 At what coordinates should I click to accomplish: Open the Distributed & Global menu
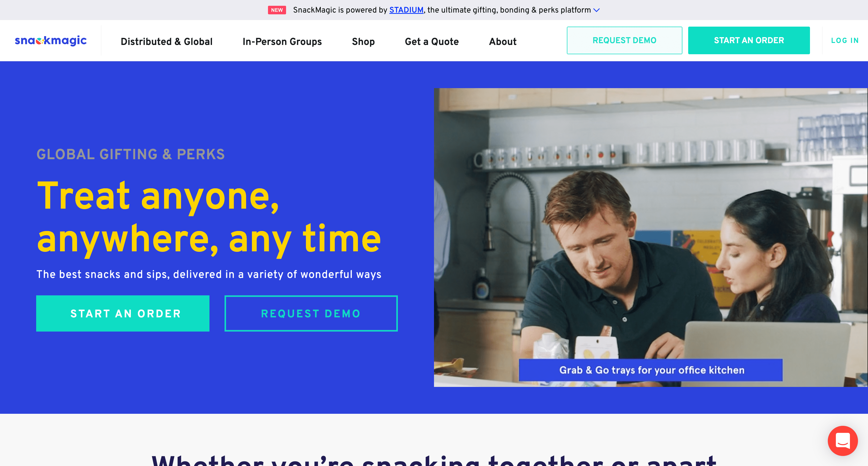[167, 41]
